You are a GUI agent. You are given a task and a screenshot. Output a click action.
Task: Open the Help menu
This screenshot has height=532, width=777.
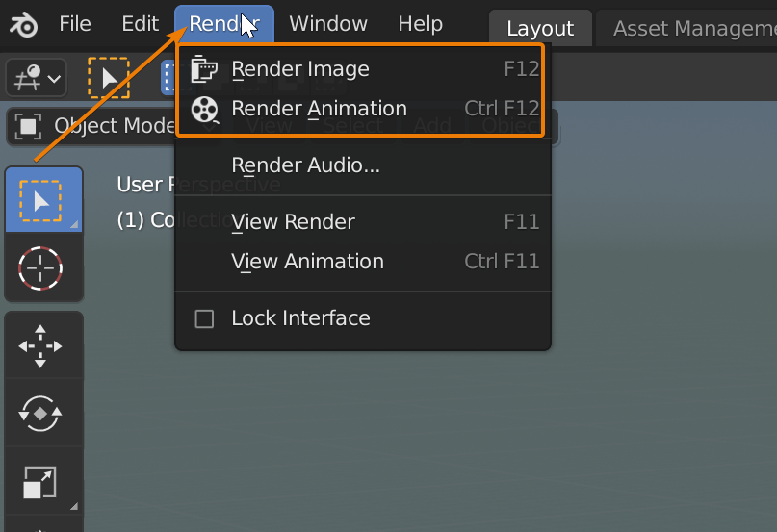coord(420,24)
